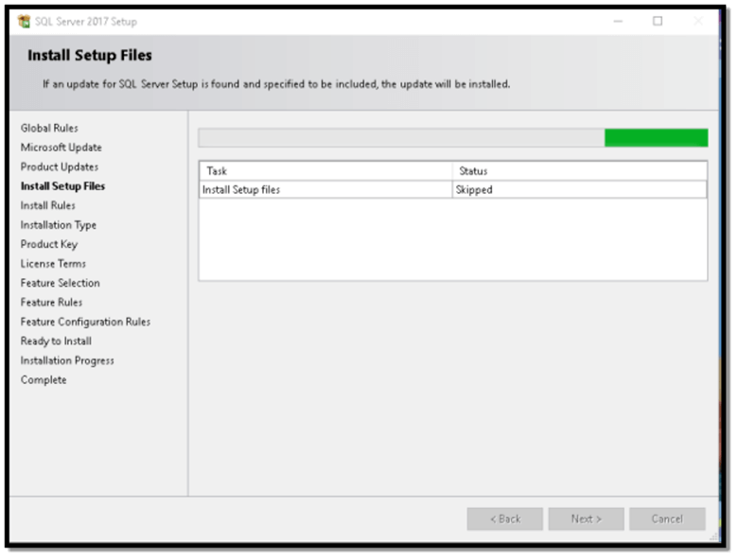Viewport: 738px width, 560px height.
Task: Maximize the SQL Server 2017 Setup window
Action: [x=658, y=21]
